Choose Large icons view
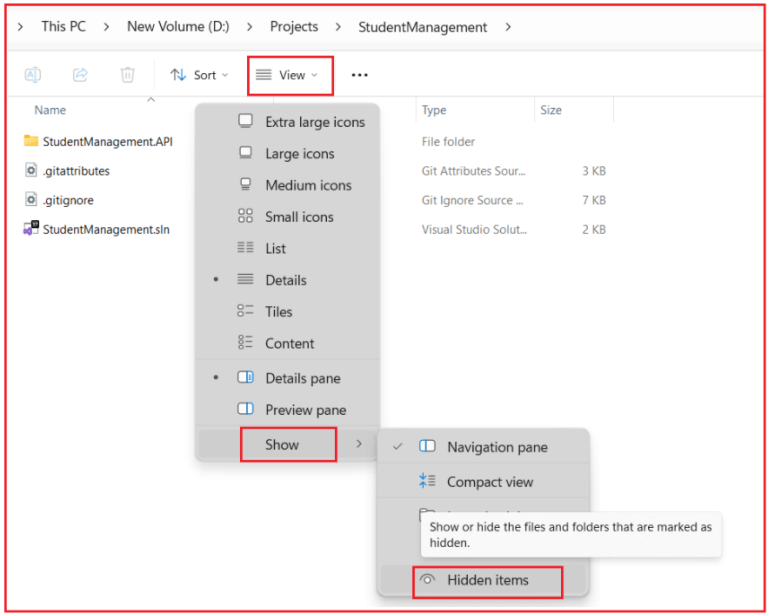The width and height of the screenshot is (768, 614). [x=288, y=154]
